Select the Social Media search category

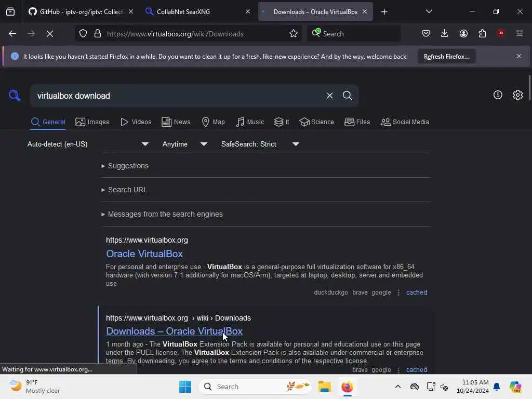[x=405, y=122]
